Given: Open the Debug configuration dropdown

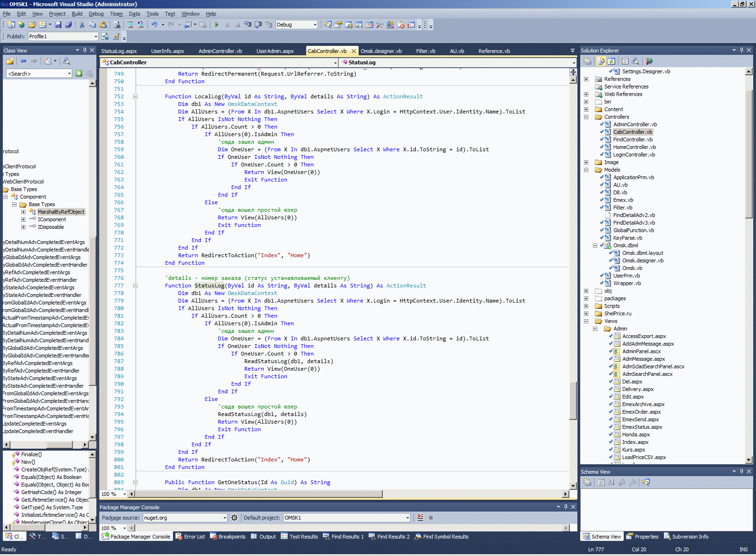Looking at the screenshot, I should (315, 25).
